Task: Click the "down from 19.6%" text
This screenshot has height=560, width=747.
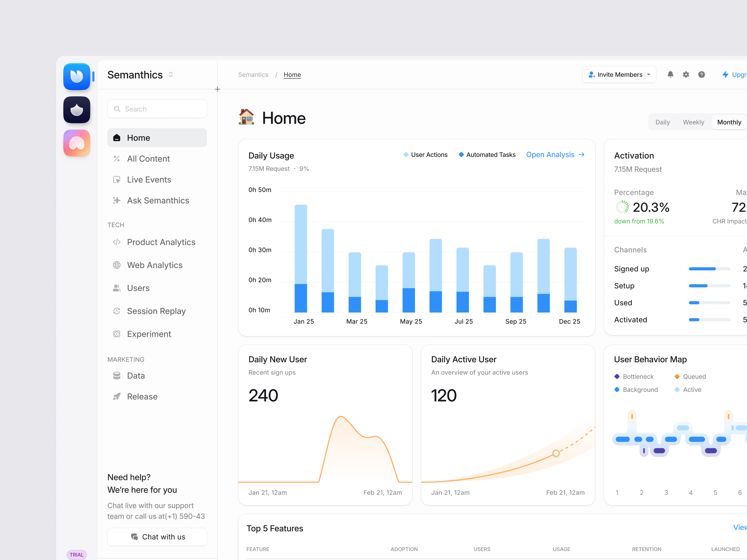Action: point(639,221)
